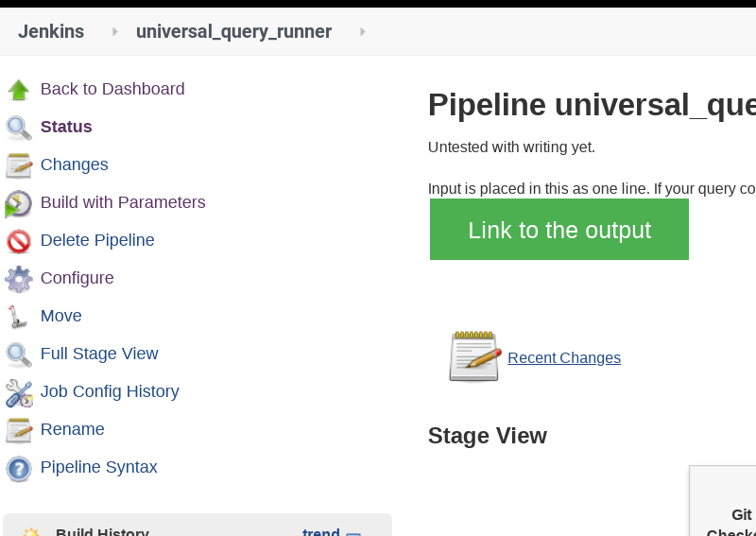This screenshot has width=756, height=536.
Task: Click the Job Config History tools icon
Action: 19,392
